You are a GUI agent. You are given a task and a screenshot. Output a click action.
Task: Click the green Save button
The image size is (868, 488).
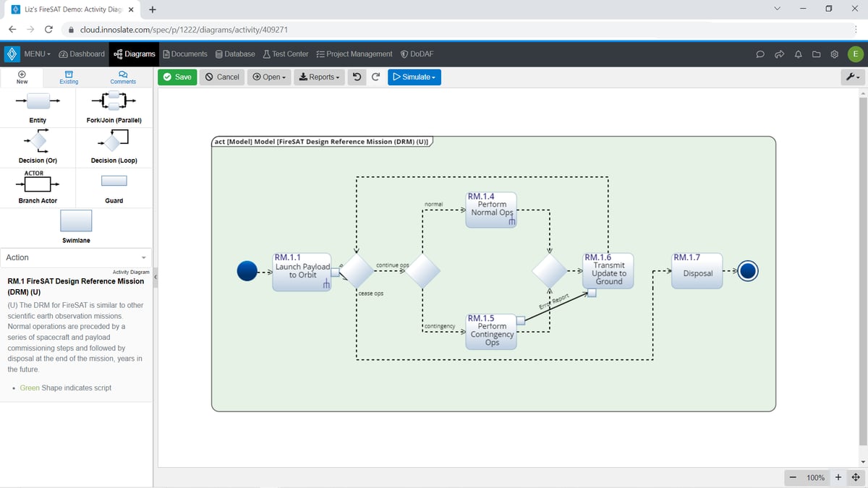click(177, 77)
